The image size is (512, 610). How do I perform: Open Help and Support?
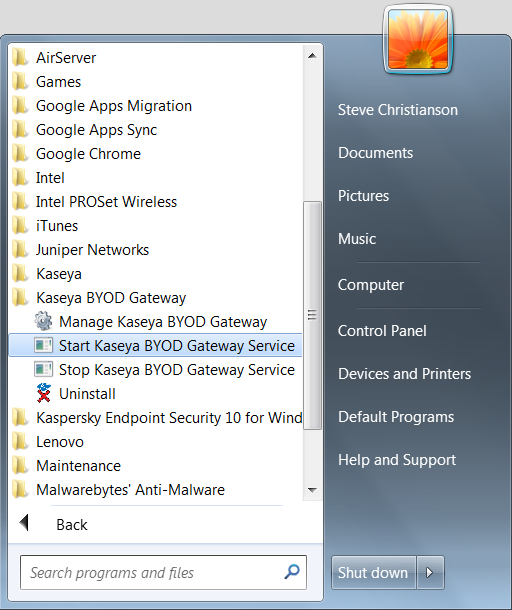(397, 460)
